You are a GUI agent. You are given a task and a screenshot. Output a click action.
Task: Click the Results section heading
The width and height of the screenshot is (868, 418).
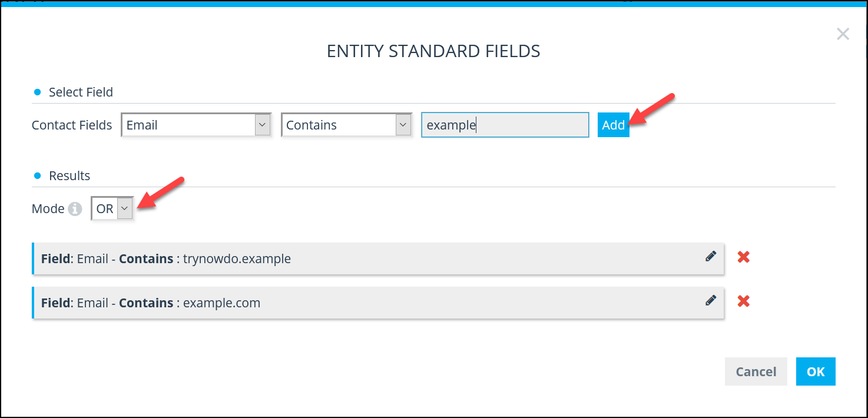point(69,176)
